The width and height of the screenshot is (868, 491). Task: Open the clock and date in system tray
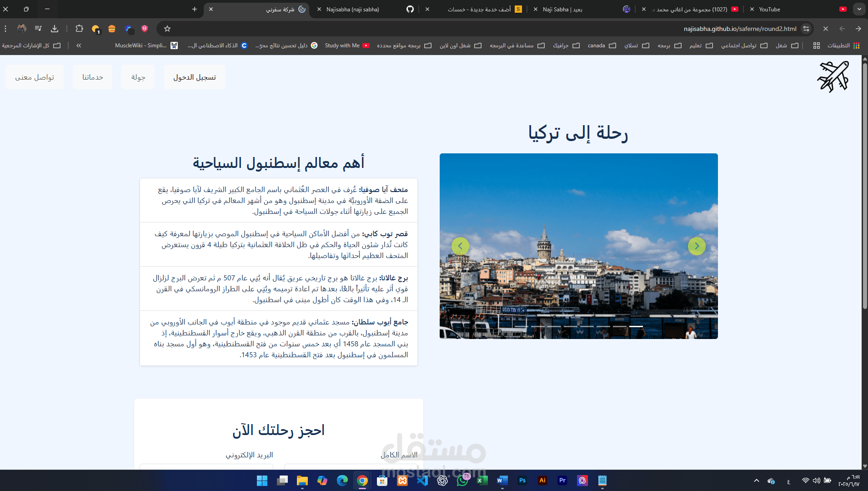coord(849,481)
